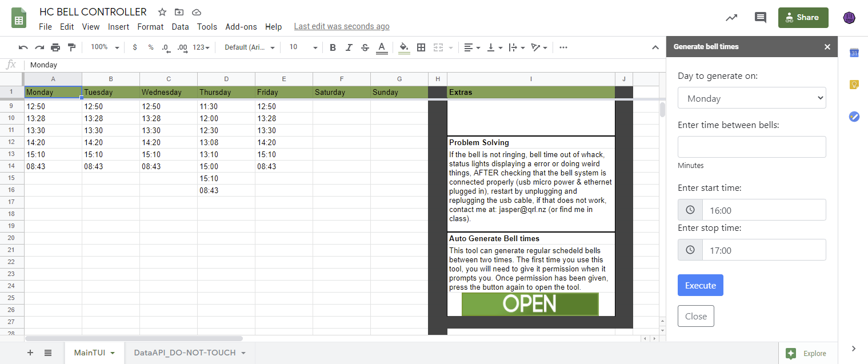Open the Insert menu
The width and height of the screenshot is (868, 364).
pos(118,26)
